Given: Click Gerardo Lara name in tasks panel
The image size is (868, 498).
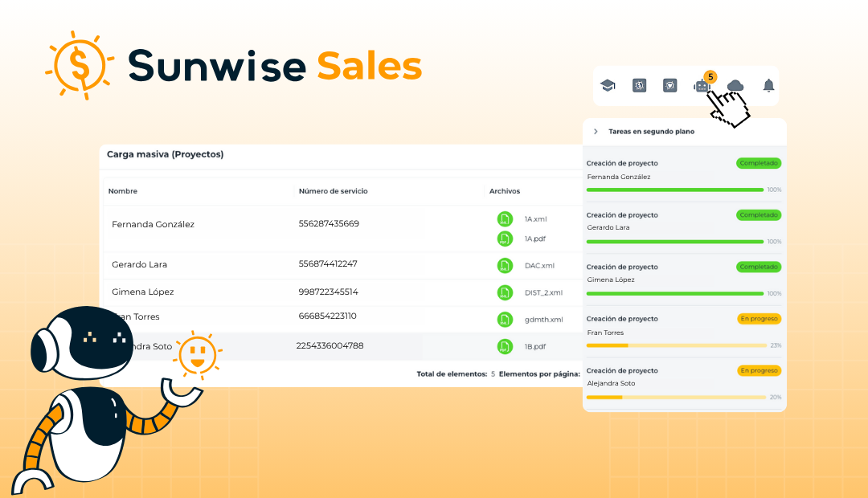Looking at the screenshot, I should tap(608, 227).
